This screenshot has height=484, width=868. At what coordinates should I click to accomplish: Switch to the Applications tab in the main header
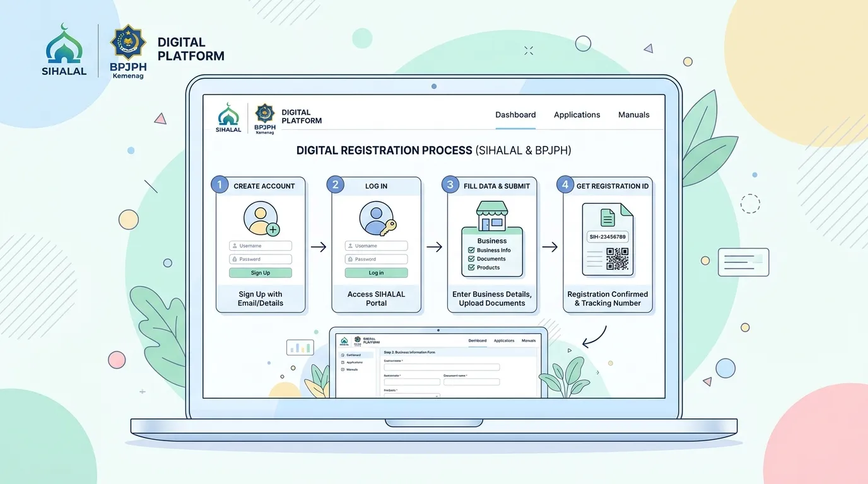(577, 115)
